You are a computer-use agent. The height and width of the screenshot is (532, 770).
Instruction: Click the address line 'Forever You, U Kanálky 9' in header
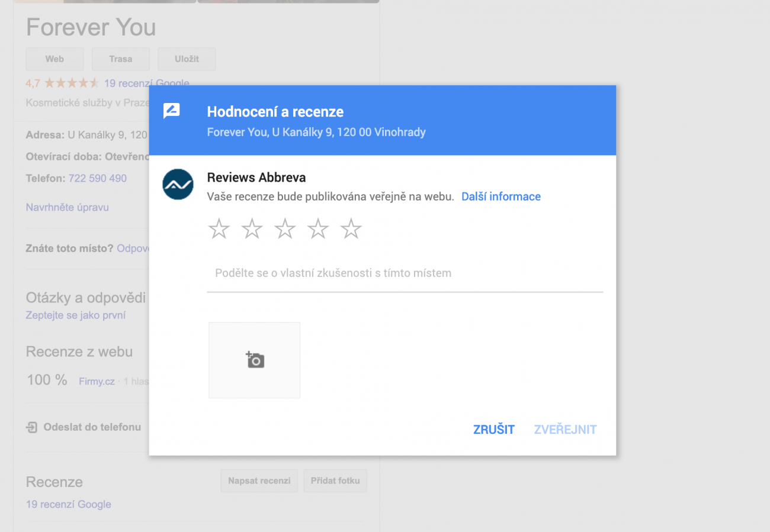point(316,133)
